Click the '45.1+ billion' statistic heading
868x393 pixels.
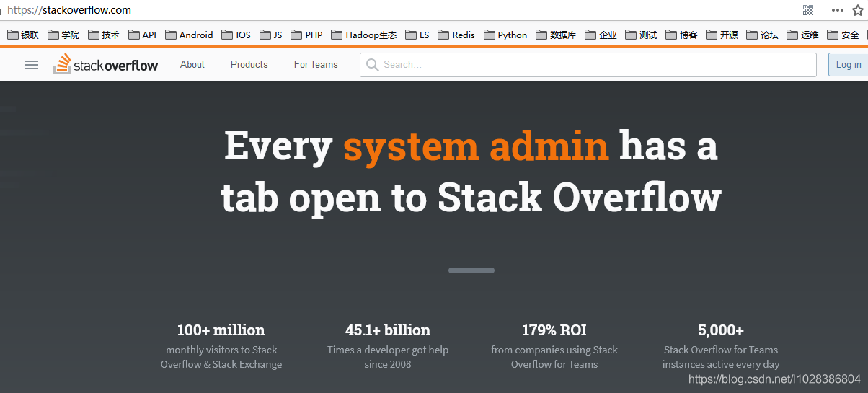tap(388, 330)
